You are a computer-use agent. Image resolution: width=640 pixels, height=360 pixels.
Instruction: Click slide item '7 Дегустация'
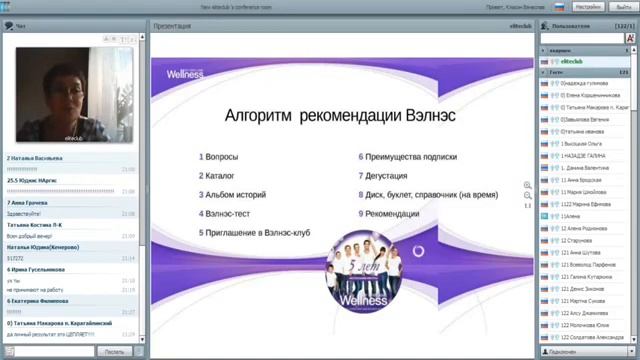pos(383,176)
